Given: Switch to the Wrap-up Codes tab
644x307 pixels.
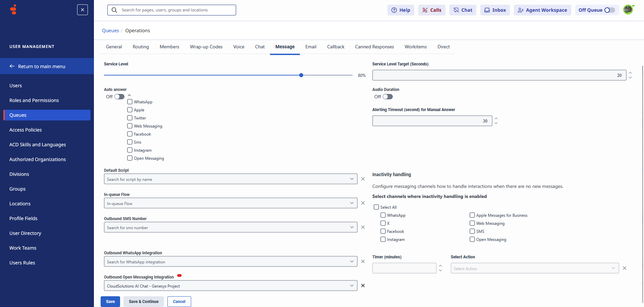Looking at the screenshot, I should [206, 47].
